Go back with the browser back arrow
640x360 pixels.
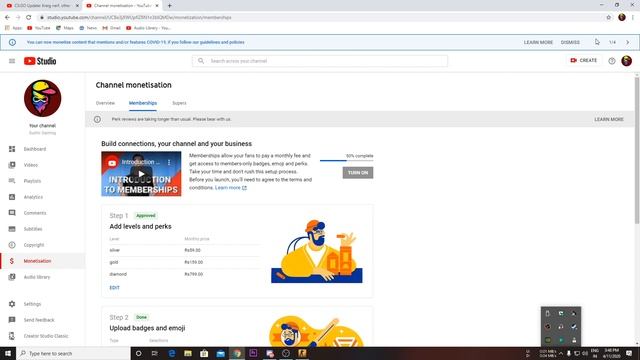[7, 17]
